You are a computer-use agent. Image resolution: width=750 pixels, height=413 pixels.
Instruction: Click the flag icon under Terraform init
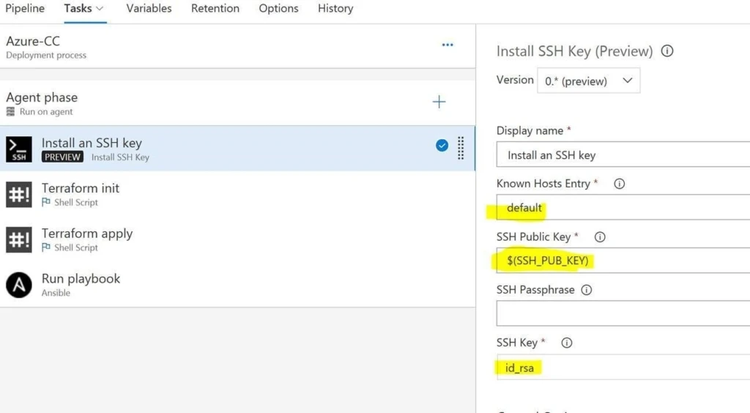[46, 202]
